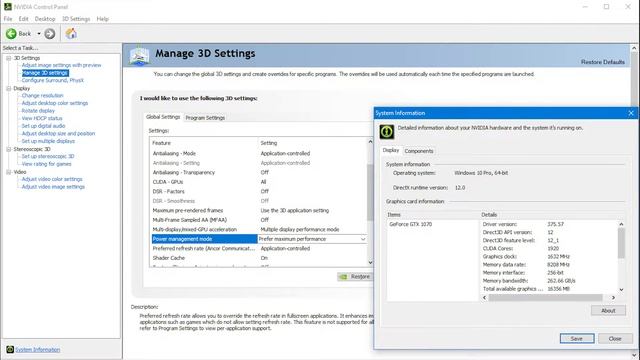Select Preferred refresh rate row

point(259,249)
